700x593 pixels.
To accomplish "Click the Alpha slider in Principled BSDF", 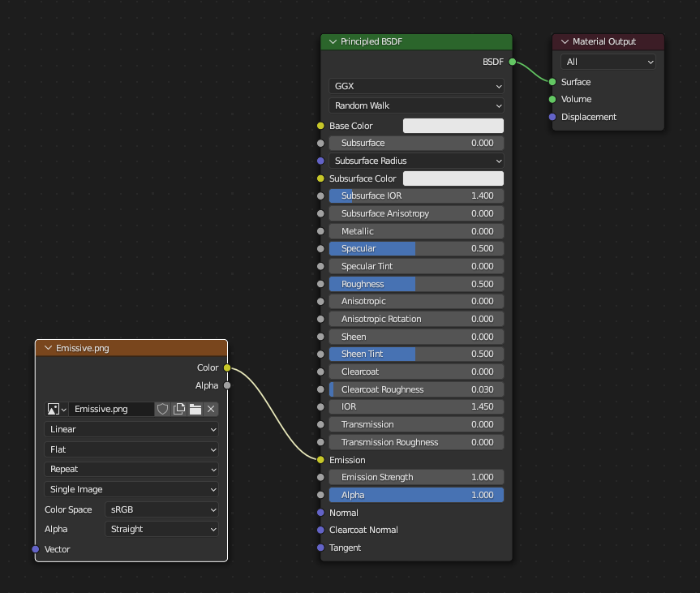I will click(416, 495).
